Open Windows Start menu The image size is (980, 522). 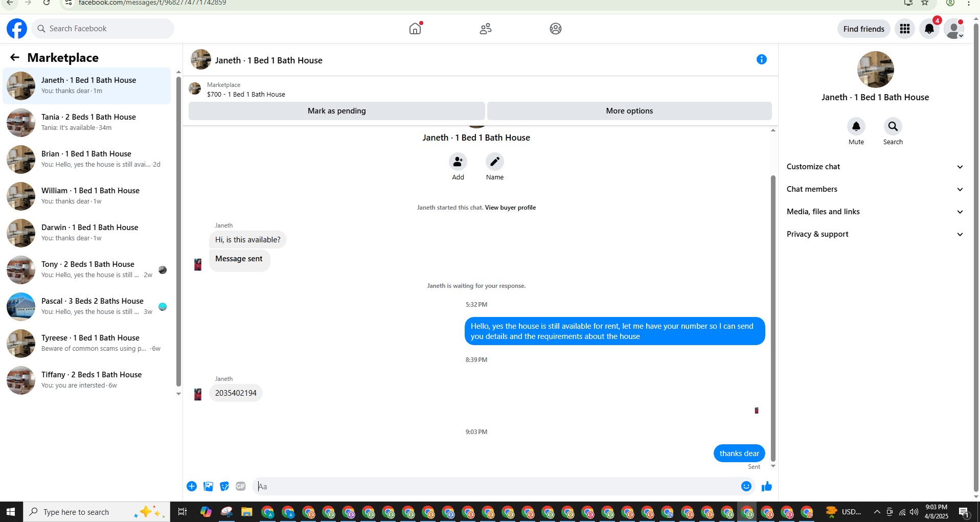11,512
